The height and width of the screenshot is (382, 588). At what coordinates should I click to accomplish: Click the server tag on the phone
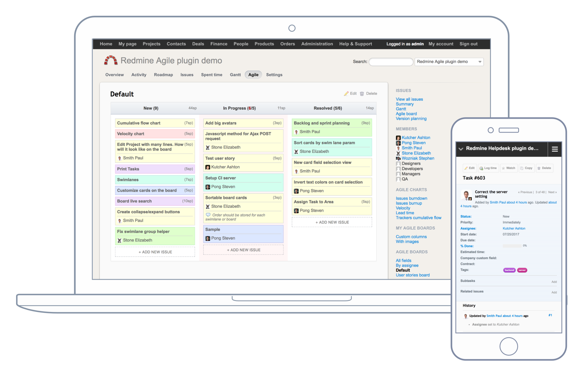pos(522,270)
